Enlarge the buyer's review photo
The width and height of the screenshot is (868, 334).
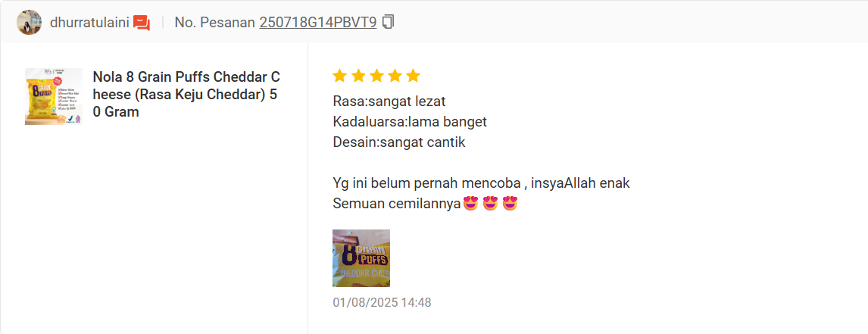coord(361,258)
